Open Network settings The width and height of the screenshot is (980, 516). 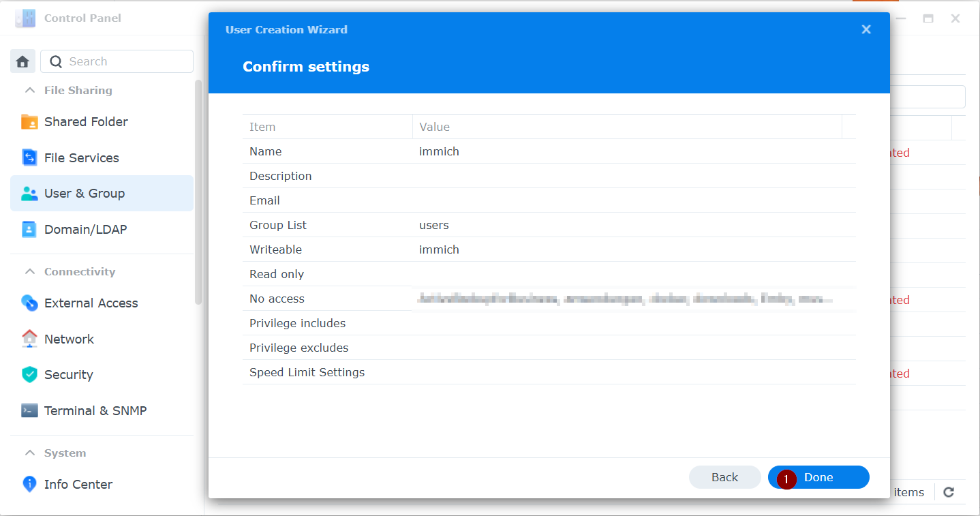pos(102,339)
